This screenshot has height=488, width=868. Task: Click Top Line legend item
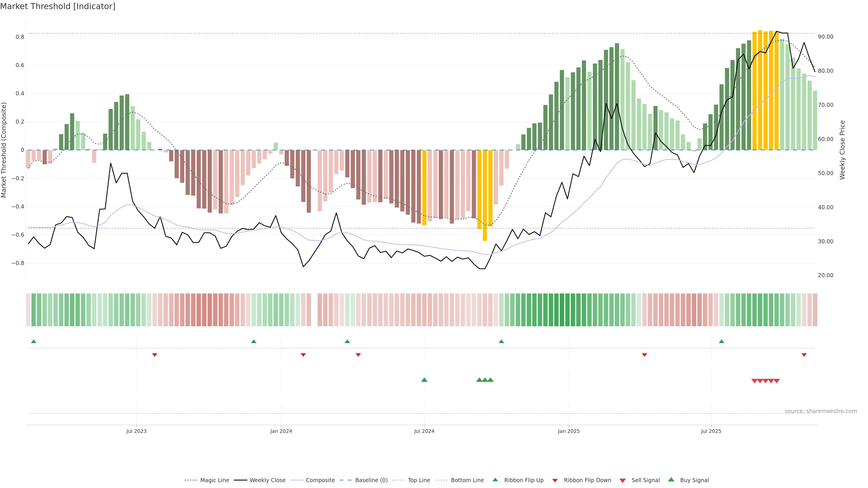[419, 480]
